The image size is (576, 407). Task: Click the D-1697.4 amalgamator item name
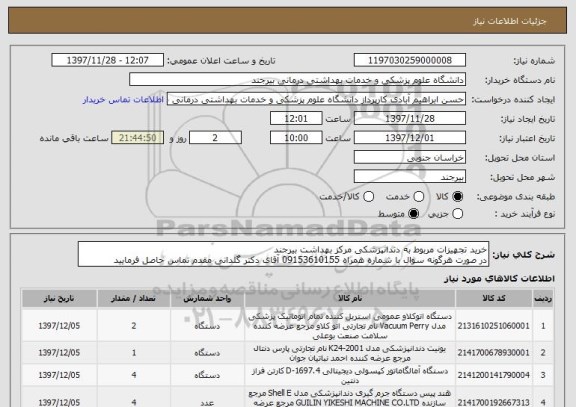pyautogui.click(x=350, y=375)
